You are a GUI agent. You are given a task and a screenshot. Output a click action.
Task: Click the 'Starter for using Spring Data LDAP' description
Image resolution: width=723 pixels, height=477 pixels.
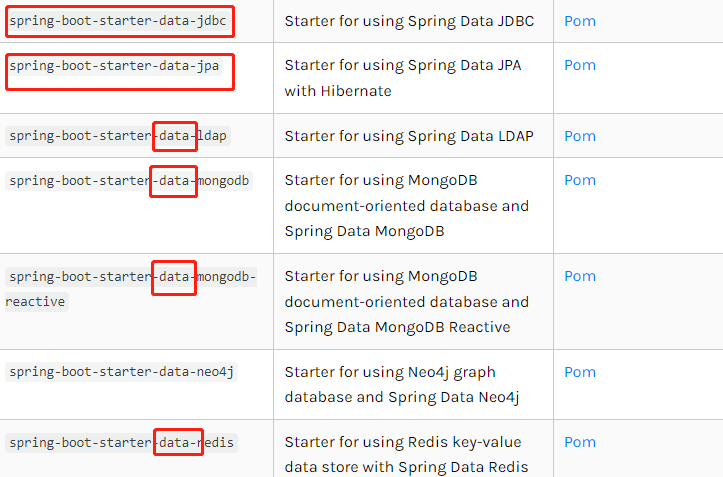[409, 136]
